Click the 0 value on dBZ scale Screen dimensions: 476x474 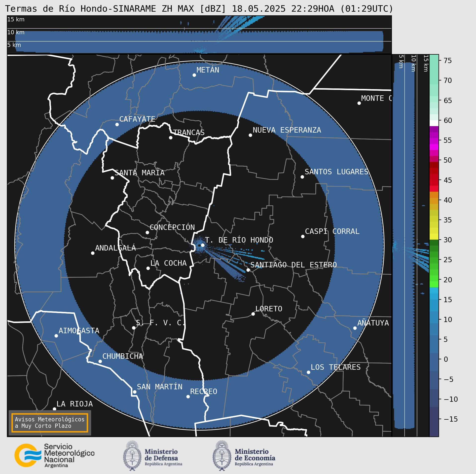coord(446,359)
